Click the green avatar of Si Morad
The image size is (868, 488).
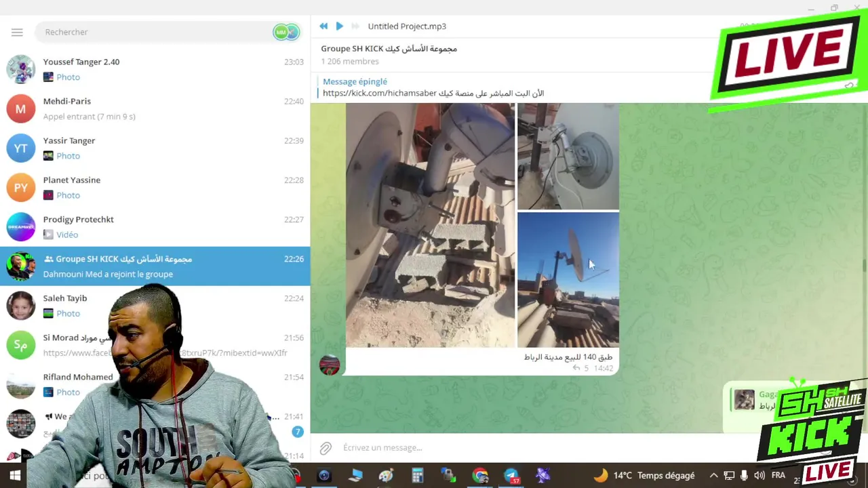(x=21, y=344)
